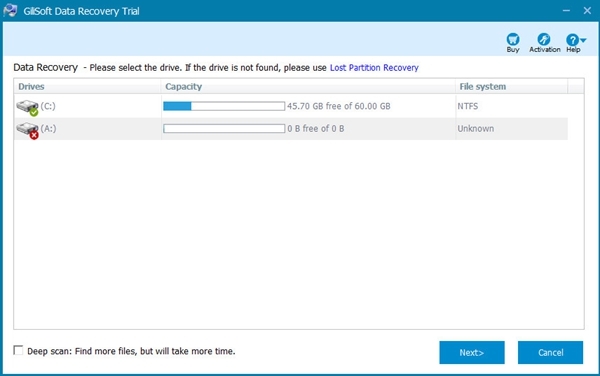600x376 pixels.
Task: Select the C: drive icon
Action: click(27, 107)
